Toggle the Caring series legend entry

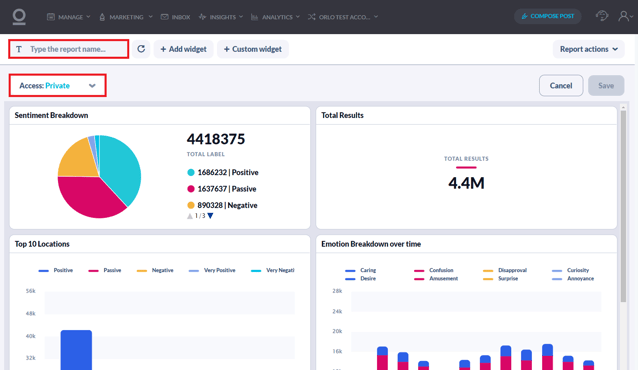click(361, 270)
